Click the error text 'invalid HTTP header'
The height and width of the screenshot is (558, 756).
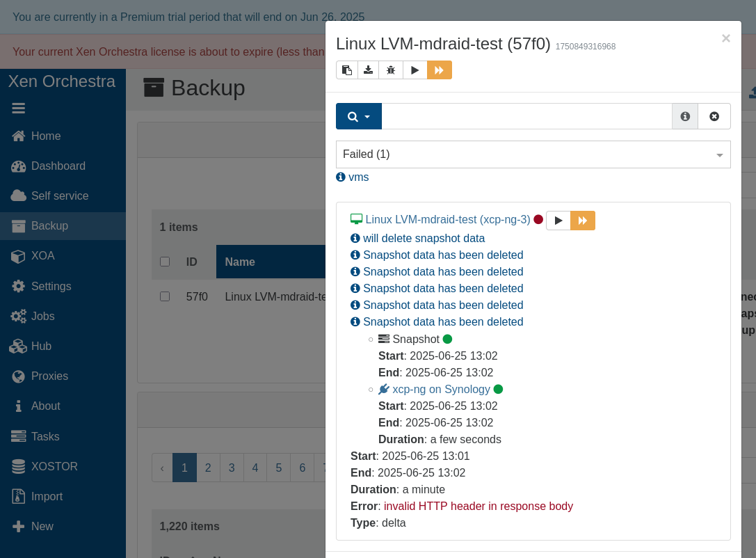point(478,506)
